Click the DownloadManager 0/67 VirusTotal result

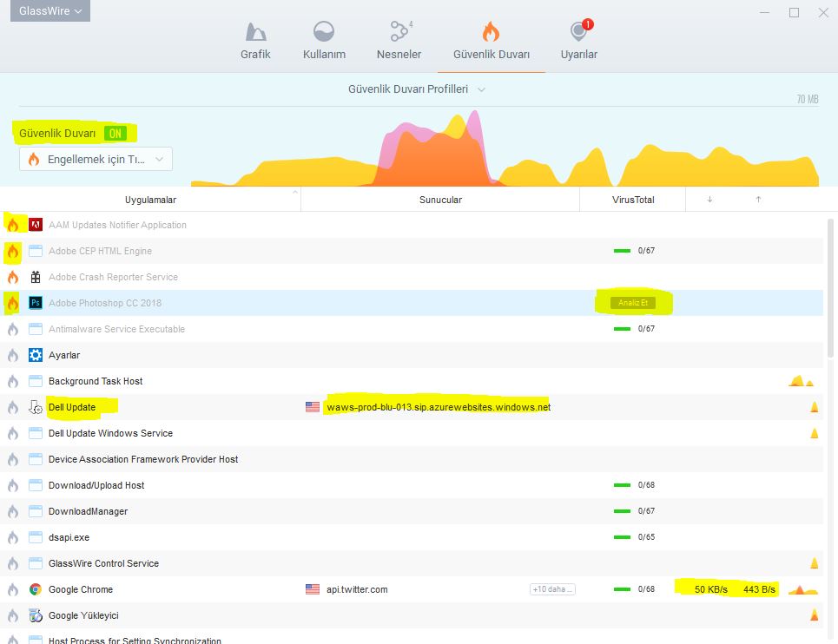click(x=635, y=511)
